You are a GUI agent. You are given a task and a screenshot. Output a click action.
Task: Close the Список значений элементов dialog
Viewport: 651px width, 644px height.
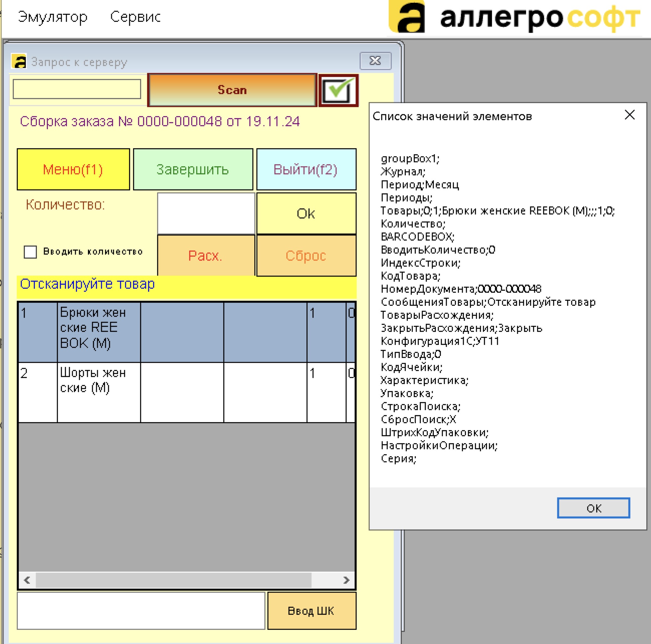(x=629, y=115)
